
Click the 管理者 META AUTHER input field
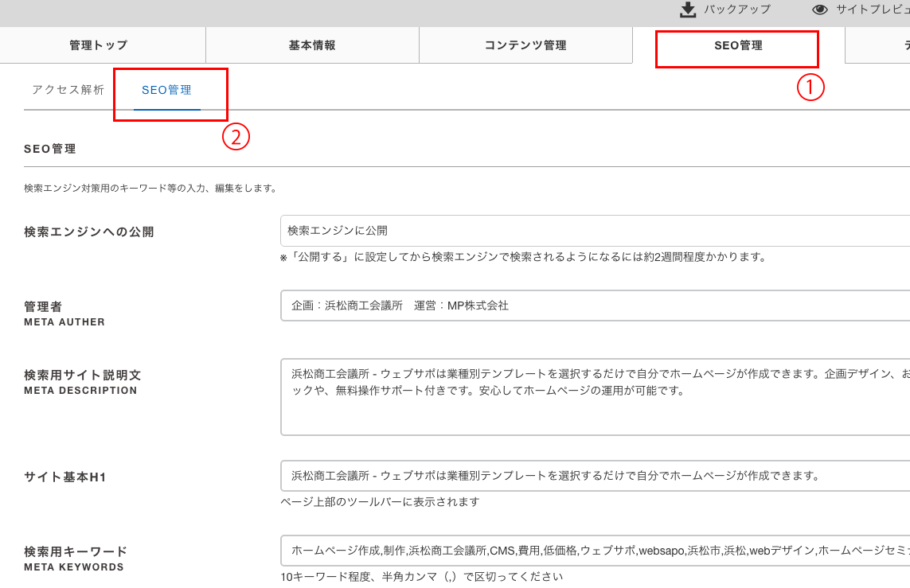[595, 306]
